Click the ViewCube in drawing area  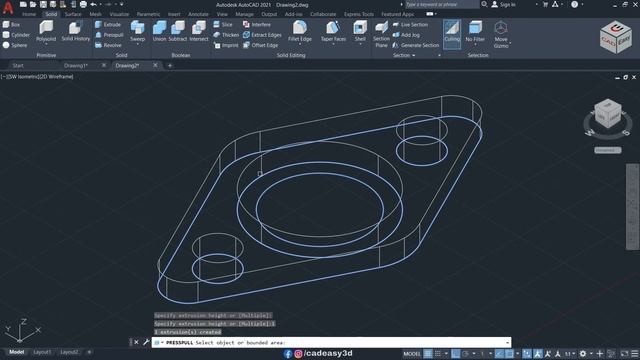[x=608, y=115]
